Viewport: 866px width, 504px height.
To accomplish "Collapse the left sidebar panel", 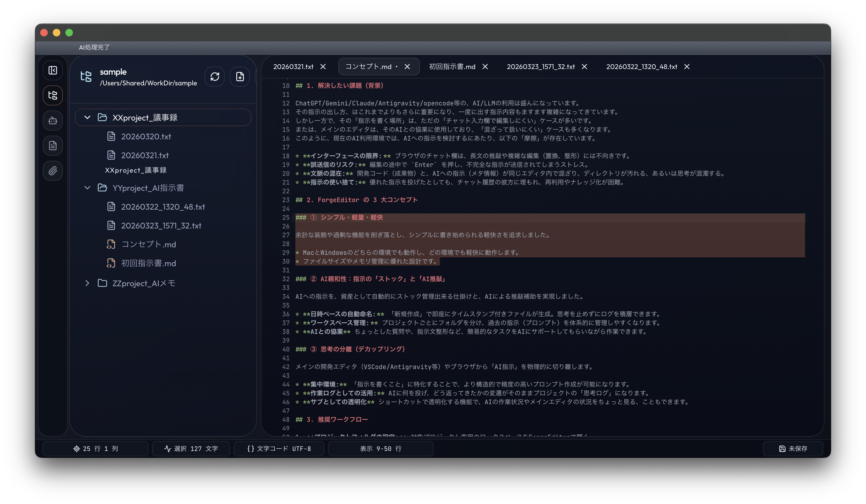I will tap(52, 70).
